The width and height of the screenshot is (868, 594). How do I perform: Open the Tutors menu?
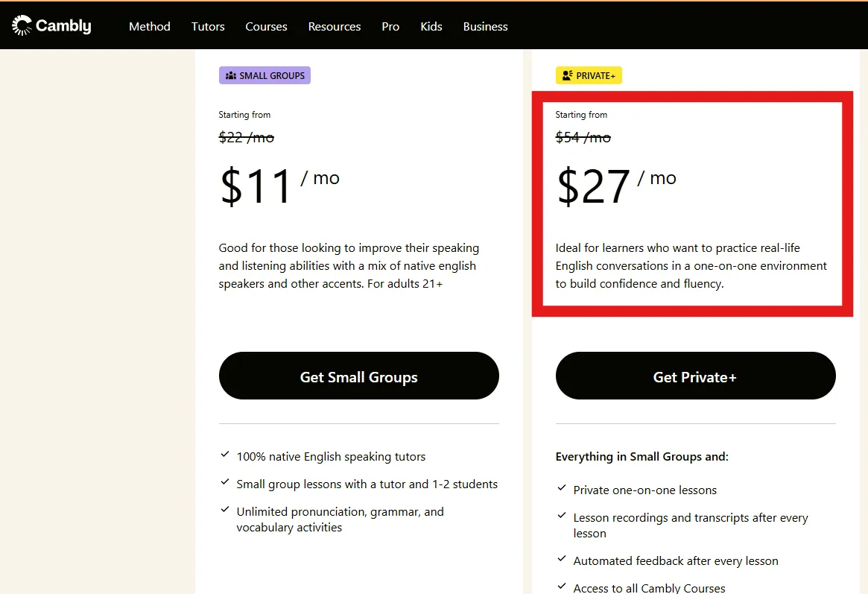[207, 27]
